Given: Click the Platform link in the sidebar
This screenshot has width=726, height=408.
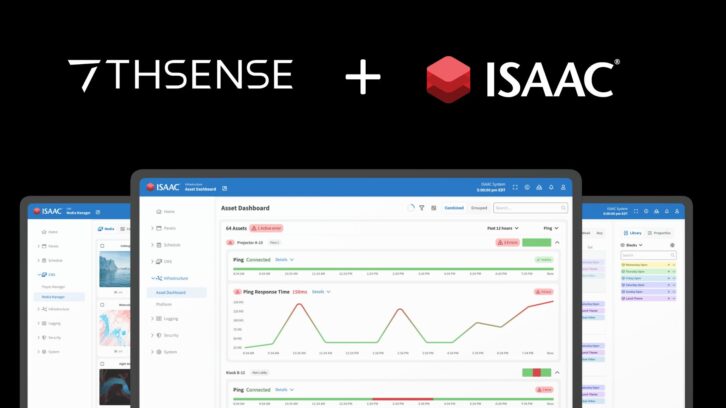Looking at the screenshot, I should point(164,304).
